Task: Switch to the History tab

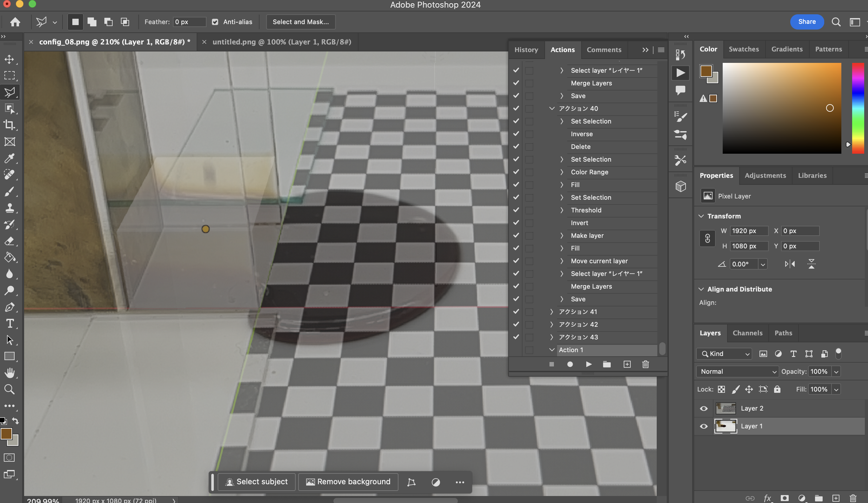Action: tap(526, 50)
